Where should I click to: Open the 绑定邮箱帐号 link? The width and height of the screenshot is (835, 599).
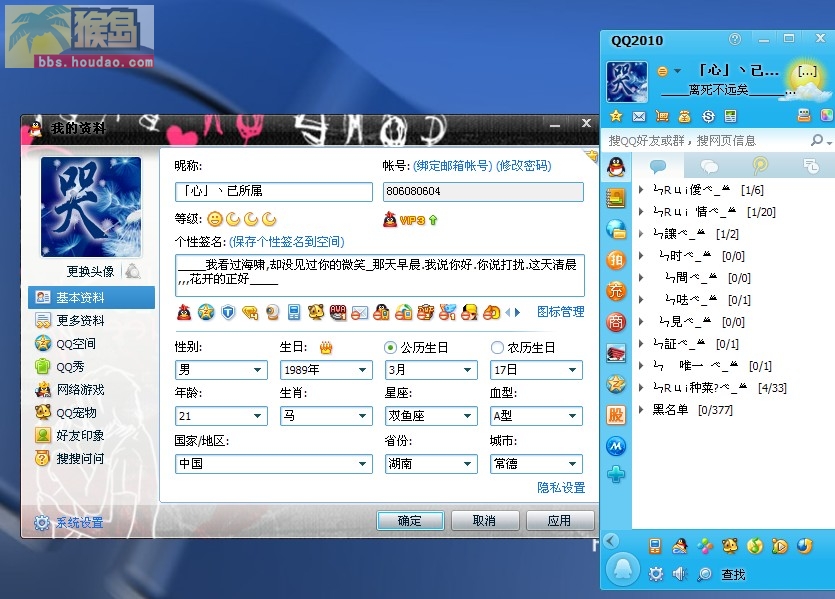coord(453,166)
